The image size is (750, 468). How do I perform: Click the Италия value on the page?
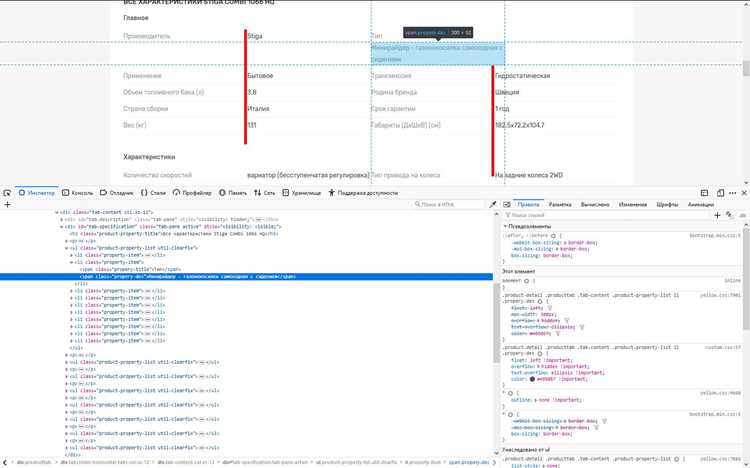[x=258, y=109]
